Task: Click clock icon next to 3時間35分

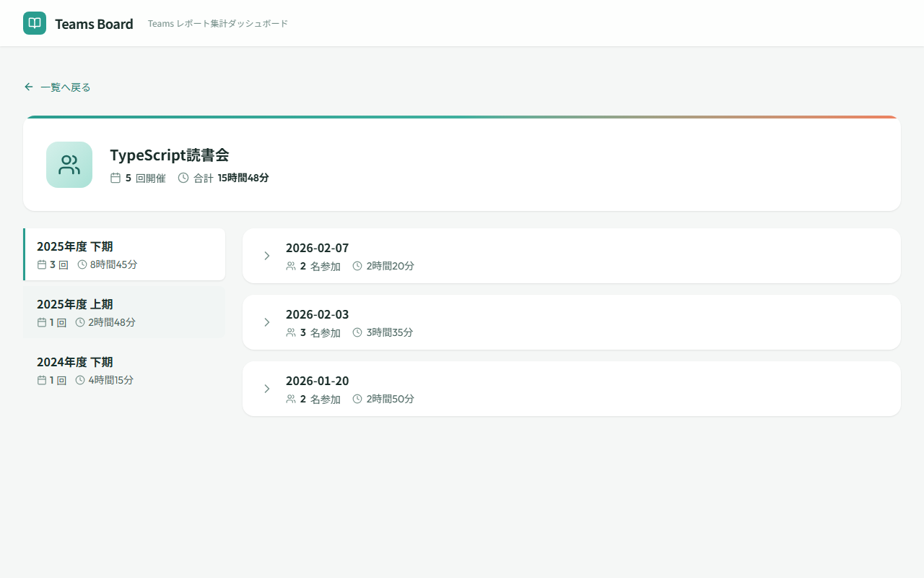Action: 357,332
